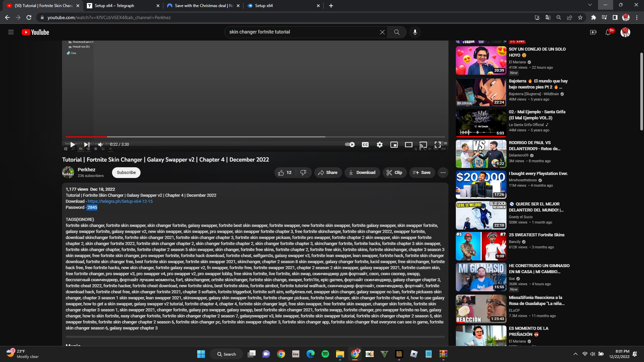Open YouTube notifications bell
Screen dimensions: 644x362
608,32
